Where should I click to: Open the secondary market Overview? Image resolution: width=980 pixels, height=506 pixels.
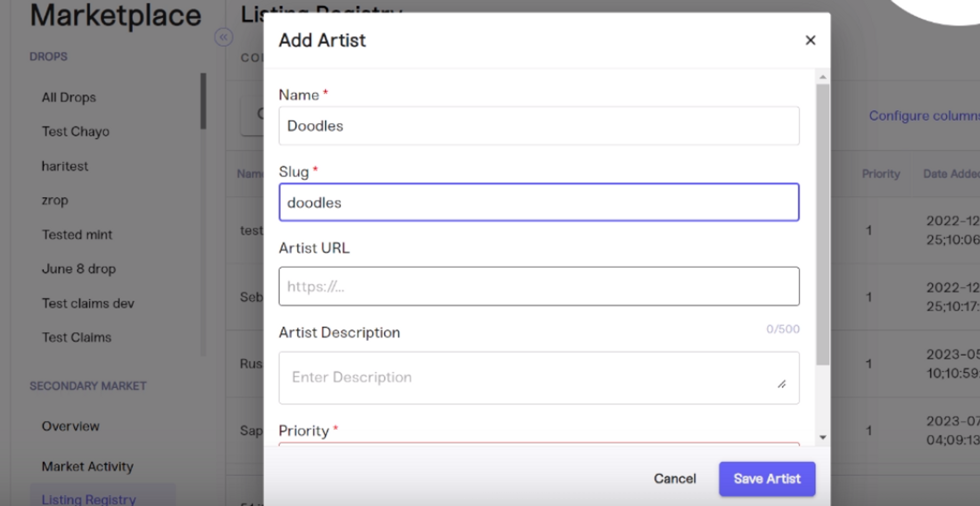[x=71, y=426]
